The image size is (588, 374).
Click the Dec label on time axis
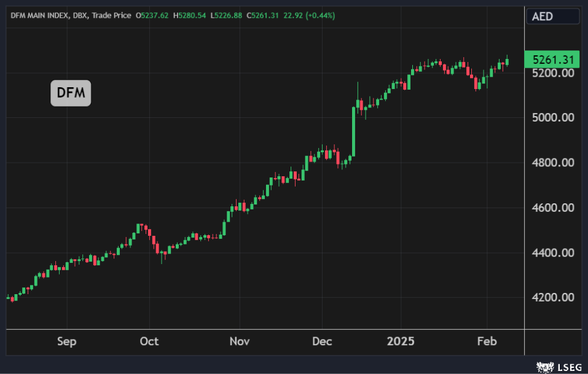[322, 341]
